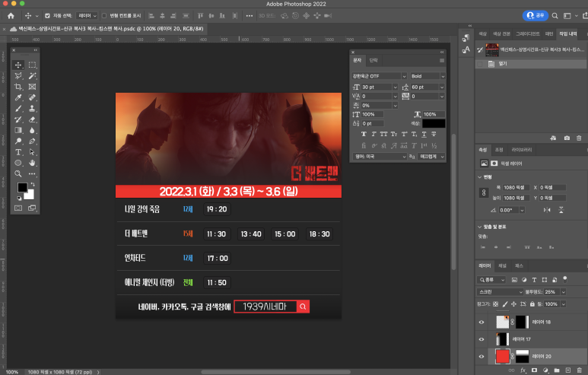This screenshot has width=588, height=375.
Task: Open the text language dropdown
Action: [380, 157]
